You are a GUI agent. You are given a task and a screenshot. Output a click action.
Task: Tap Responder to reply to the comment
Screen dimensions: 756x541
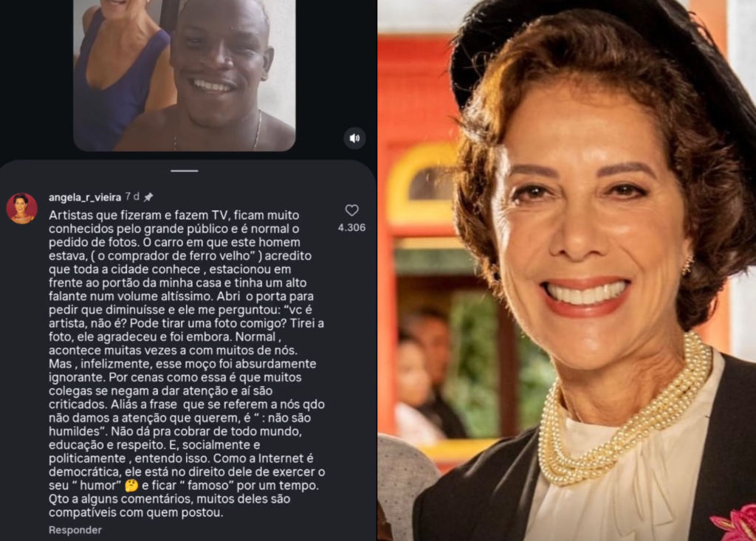(x=75, y=530)
